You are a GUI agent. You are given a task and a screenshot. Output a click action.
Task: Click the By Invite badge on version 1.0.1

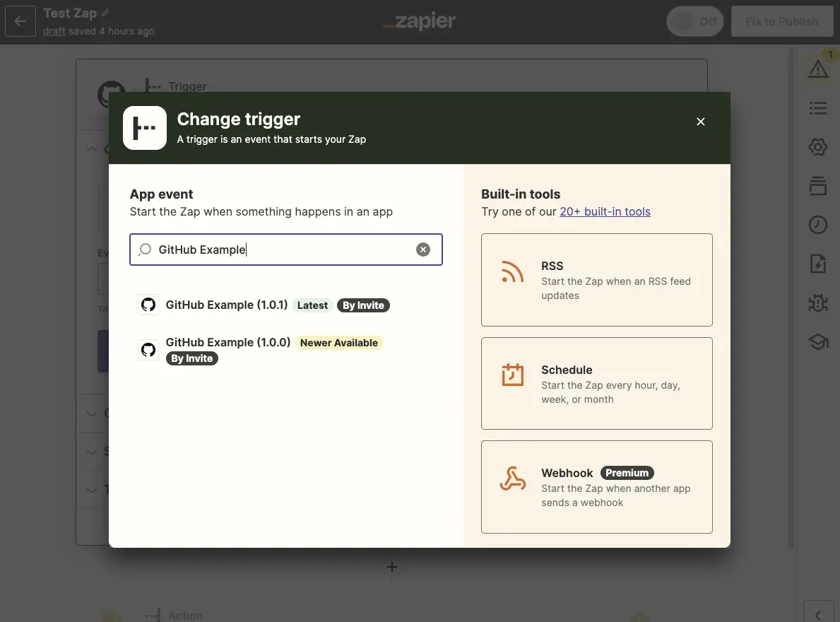363,305
